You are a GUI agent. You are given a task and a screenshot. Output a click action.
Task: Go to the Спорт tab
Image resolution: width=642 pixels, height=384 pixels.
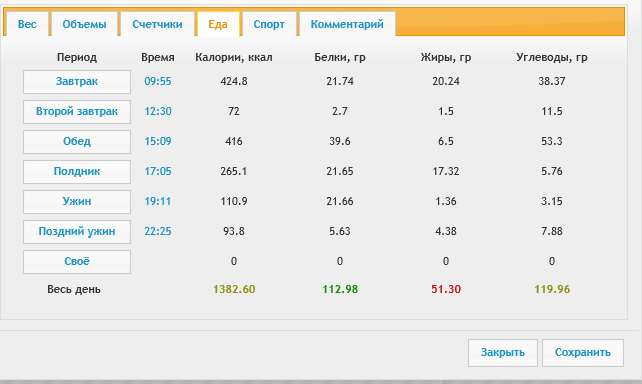(x=269, y=24)
